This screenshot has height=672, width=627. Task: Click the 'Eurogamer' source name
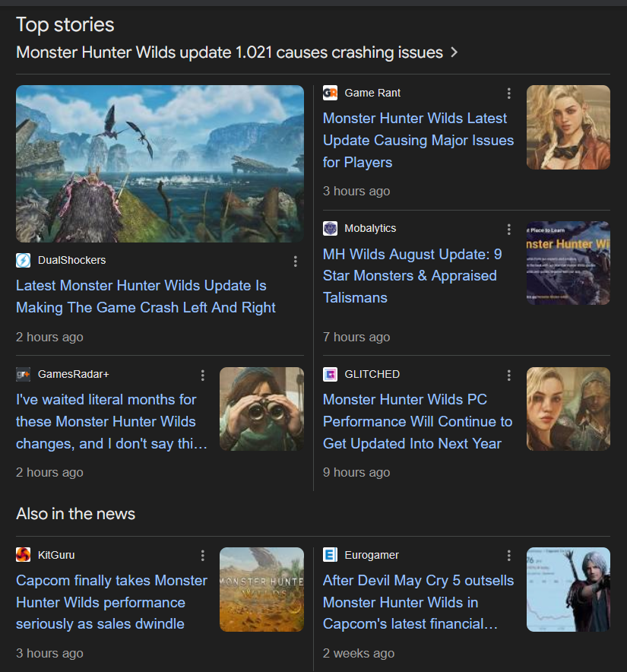(x=372, y=555)
